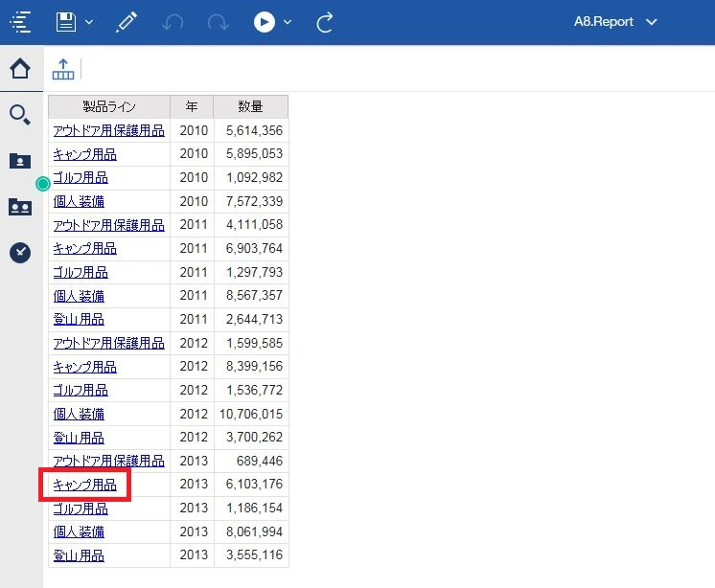Open 2010 個人装備 link
Image resolution: width=715 pixels, height=588 pixels.
click(x=79, y=201)
